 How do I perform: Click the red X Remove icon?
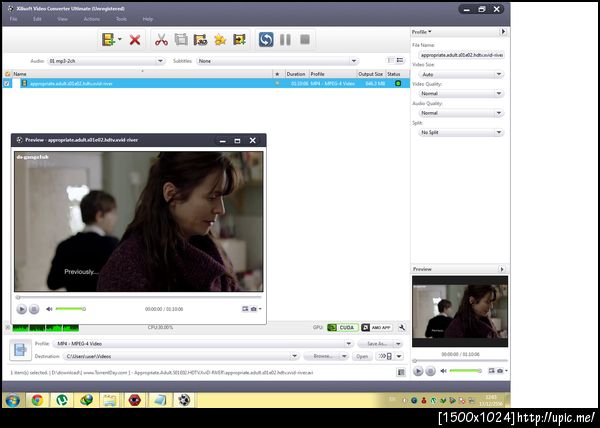[135, 39]
